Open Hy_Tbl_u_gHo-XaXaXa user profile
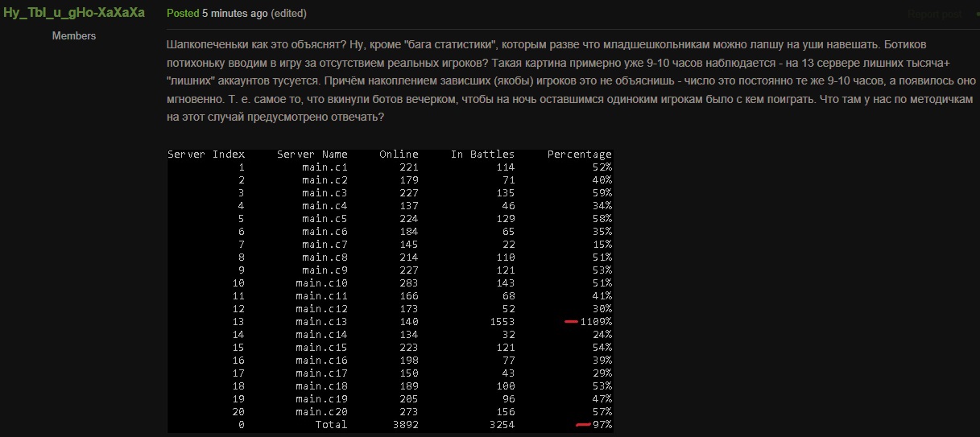The height and width of the screenshot is (437, 980). pos(74,14)
